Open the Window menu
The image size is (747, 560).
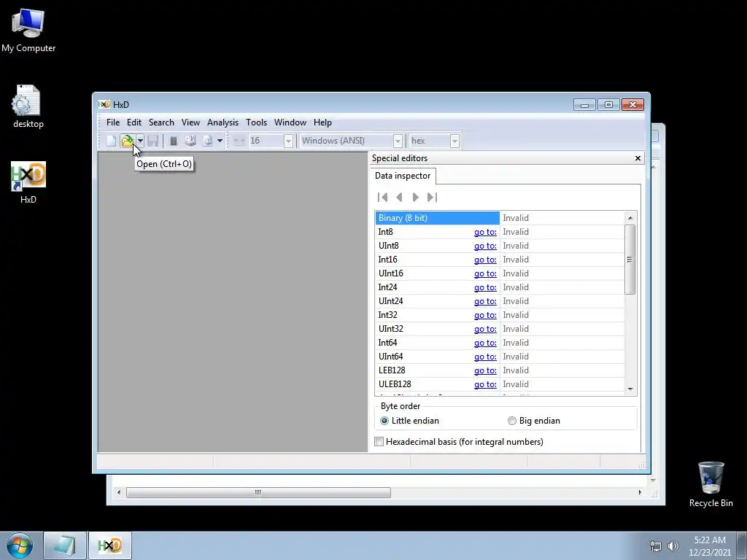click(290, 122)
